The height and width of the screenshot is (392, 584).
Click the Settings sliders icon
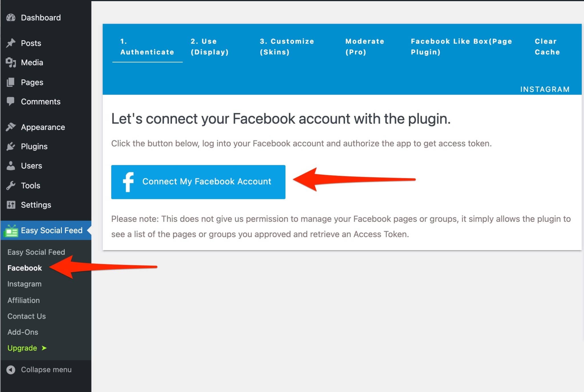11,205
